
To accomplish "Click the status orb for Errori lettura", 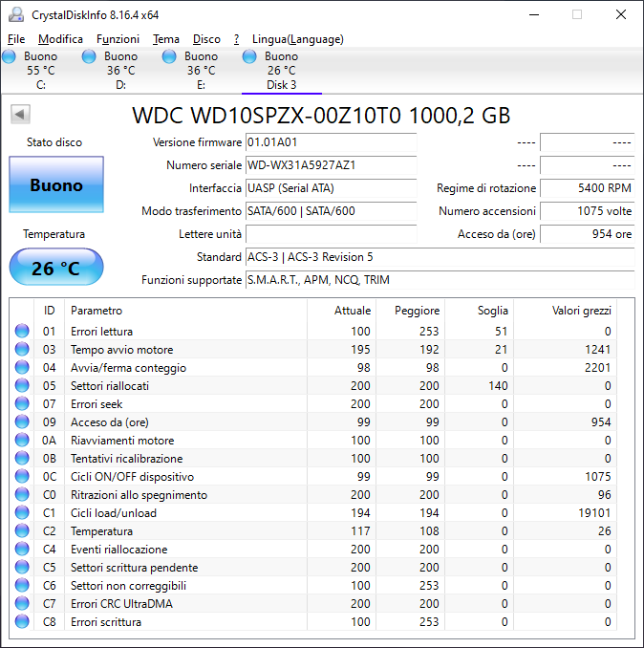I will 22,331.
